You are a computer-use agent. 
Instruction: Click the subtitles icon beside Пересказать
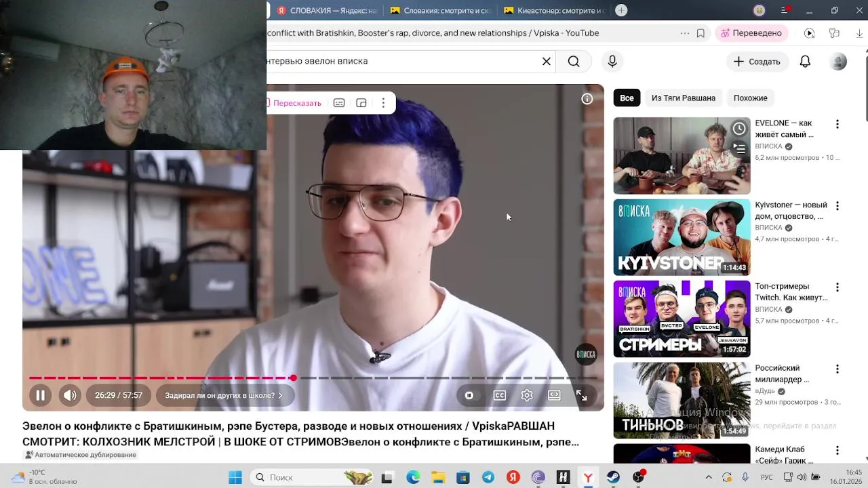point(339,103)
